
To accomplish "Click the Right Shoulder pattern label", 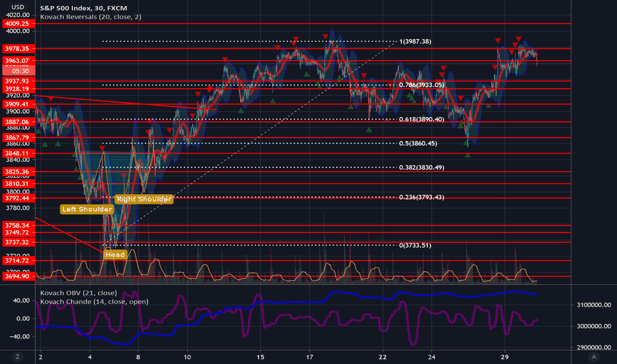I will tap(144, 199).
